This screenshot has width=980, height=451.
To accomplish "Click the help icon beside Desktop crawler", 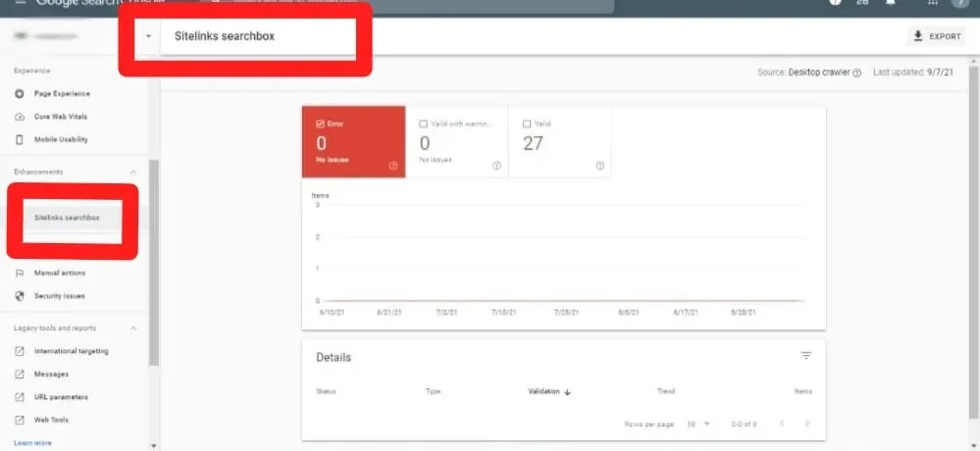I will pos(856,74).
